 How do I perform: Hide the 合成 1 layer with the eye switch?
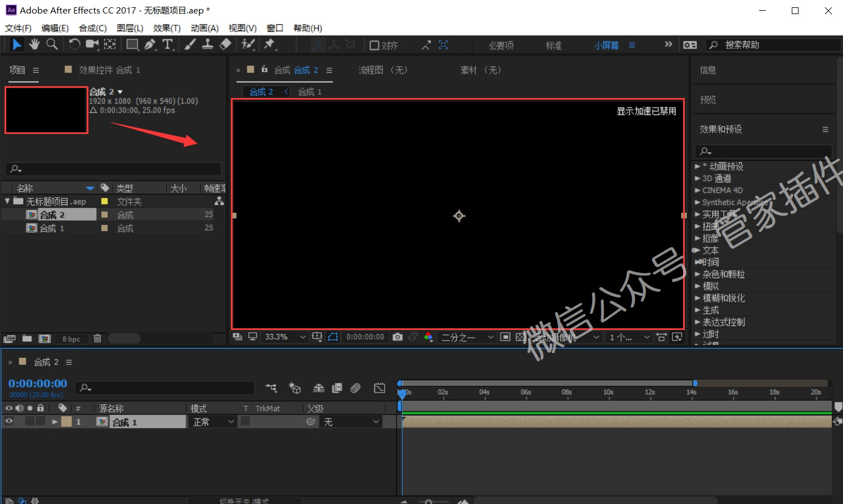[9, 421]
